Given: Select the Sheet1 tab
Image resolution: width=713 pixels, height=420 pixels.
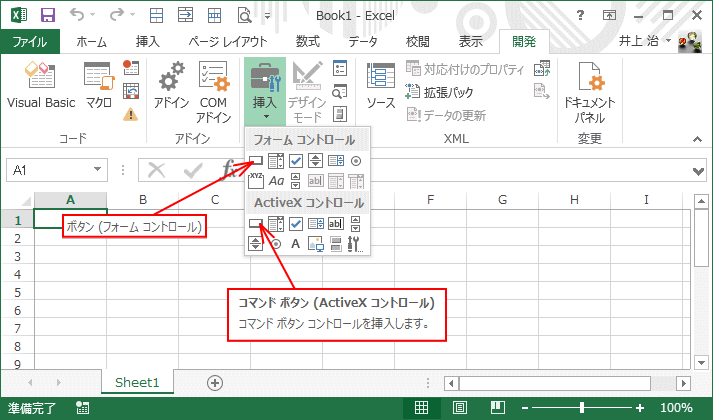Looking at the screenshot, I should click(137, 382).
